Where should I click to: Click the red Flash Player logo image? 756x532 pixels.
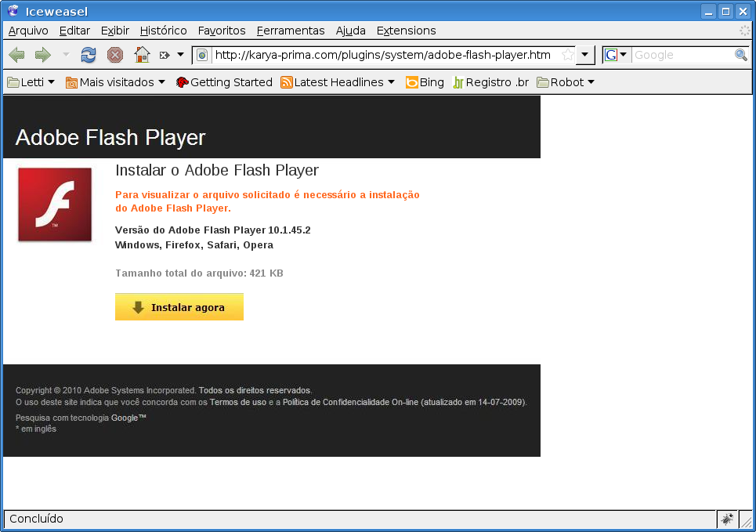(55, 204)
